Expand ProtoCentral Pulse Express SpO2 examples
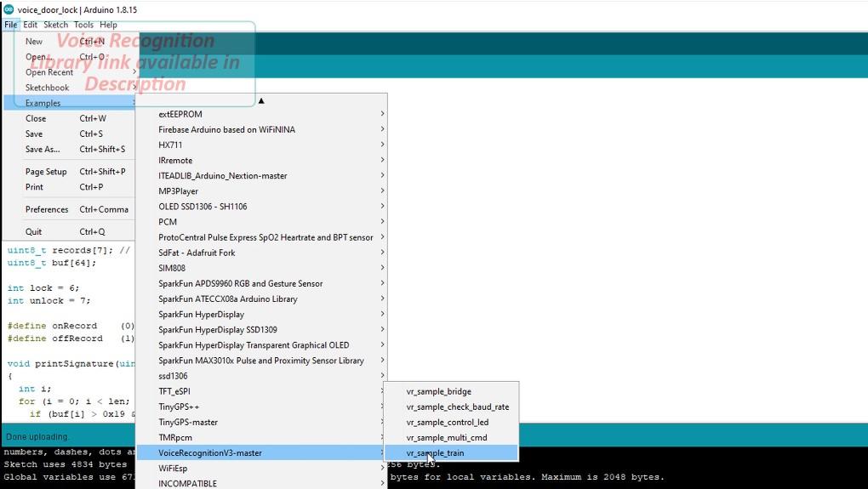Screen dimensions: 868x489 (261, 237)
